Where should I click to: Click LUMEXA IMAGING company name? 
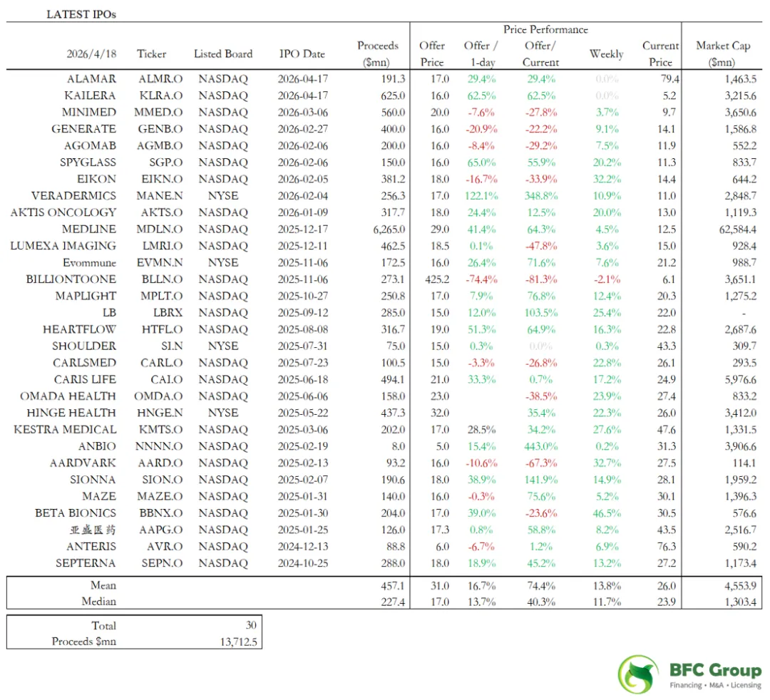63,246
